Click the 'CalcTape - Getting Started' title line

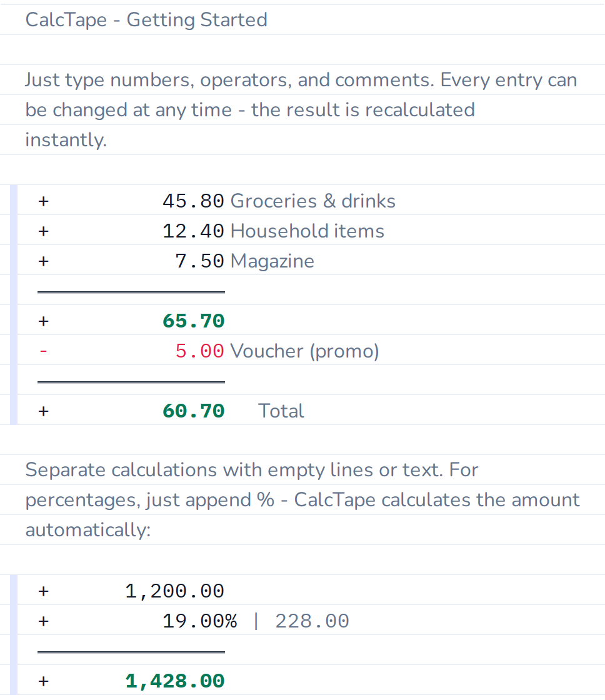[146, 19]
